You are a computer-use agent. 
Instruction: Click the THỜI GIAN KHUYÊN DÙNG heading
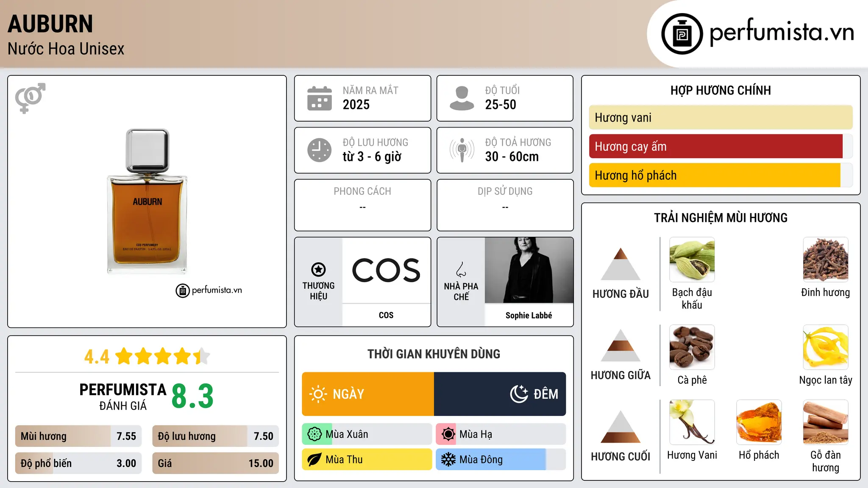[434, 354]
